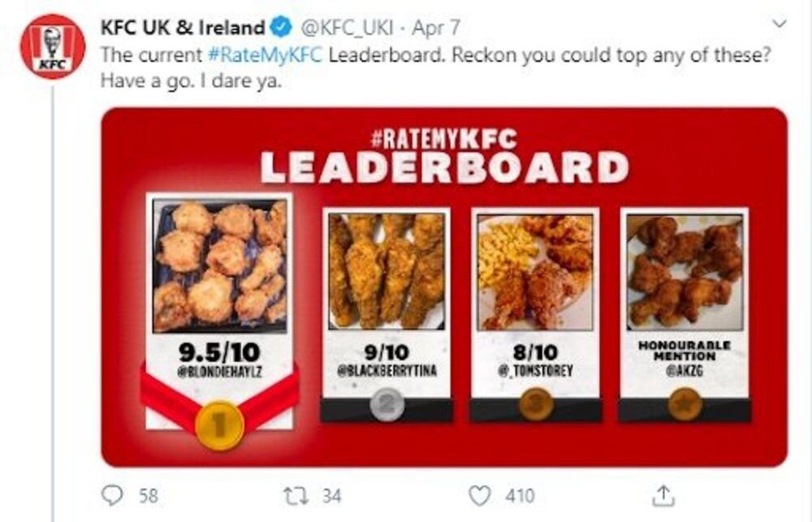The height and width of the screenshot is (522, 812).
Task: Open the Apr 7 tweet timestamp
Action: pos(437,28)
